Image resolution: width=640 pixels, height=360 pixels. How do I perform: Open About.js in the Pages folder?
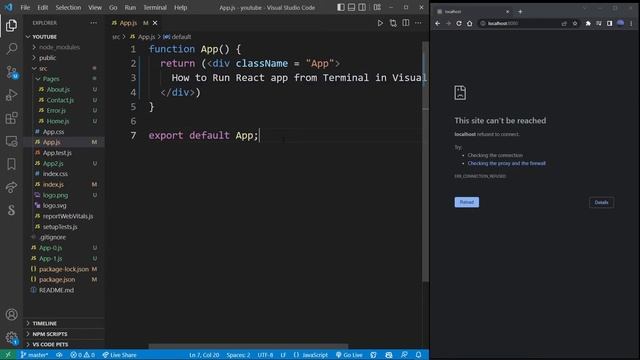coord(58,89)
